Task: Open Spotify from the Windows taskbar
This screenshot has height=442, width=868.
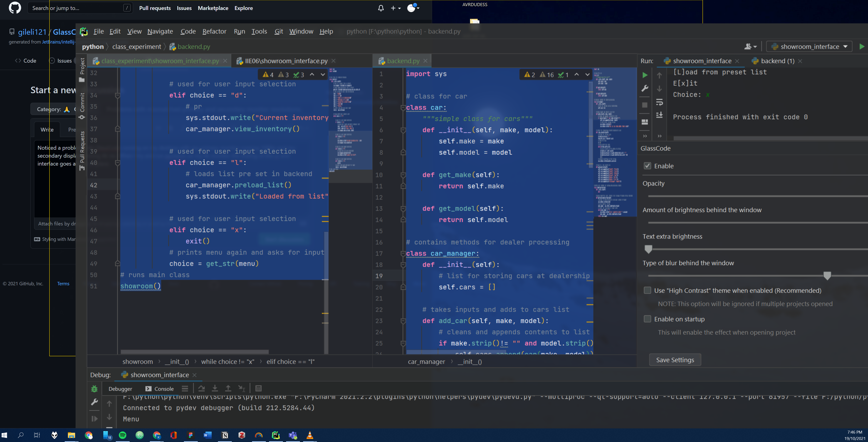Action: 123,435
